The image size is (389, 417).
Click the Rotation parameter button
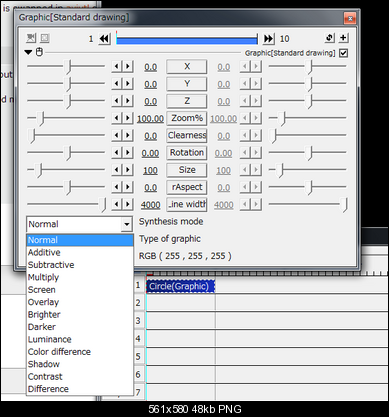pos(187,153)
